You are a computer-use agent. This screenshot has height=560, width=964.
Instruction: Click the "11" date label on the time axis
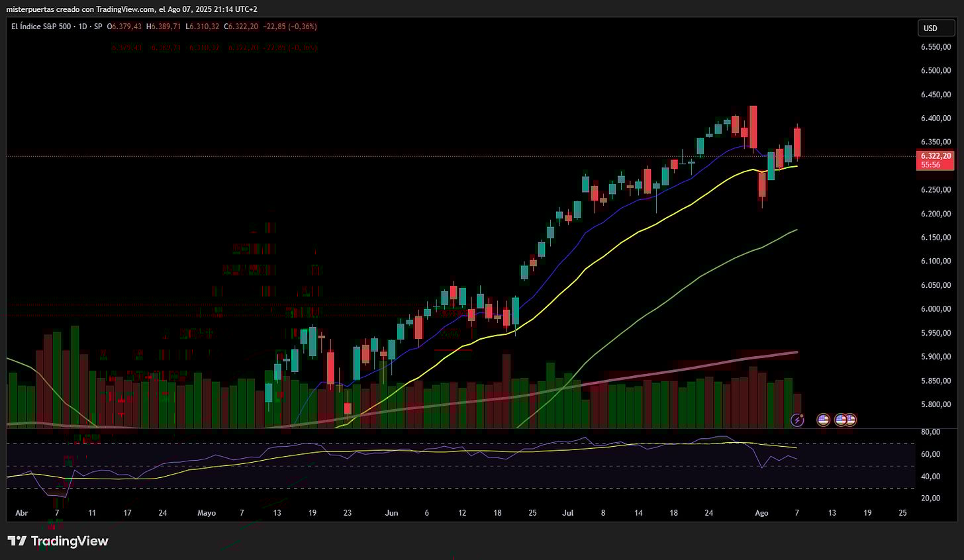92,513
